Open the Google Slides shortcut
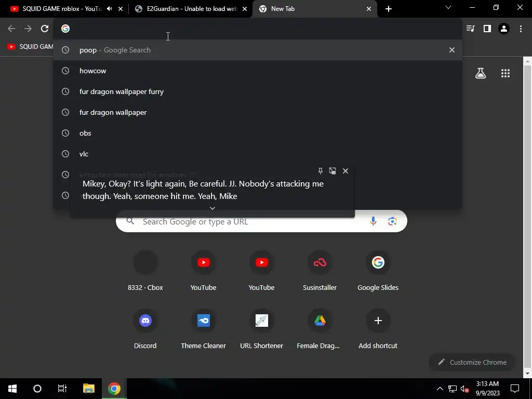This screenshot has width=532, height=399. 378,271
